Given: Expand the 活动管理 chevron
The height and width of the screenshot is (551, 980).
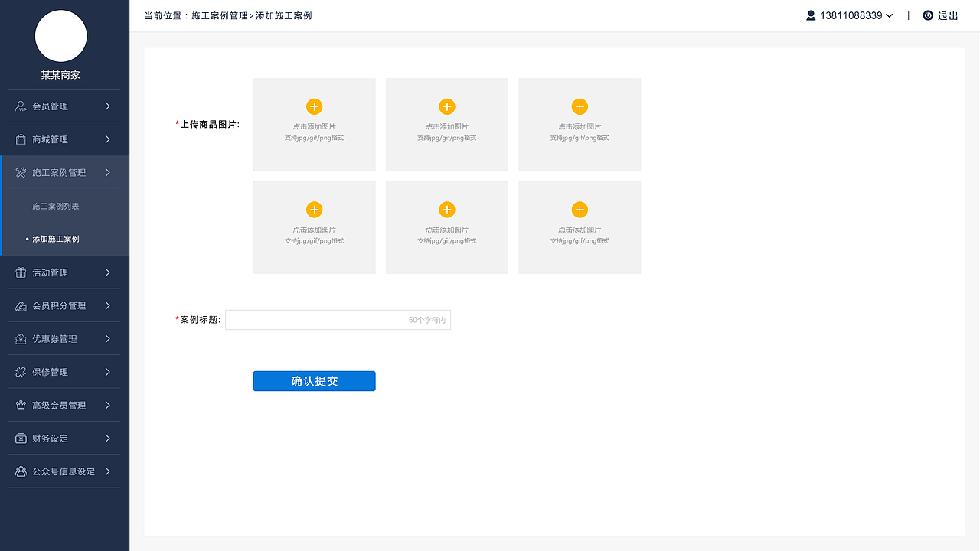Looking at the screenshot, I should point(108,272).
